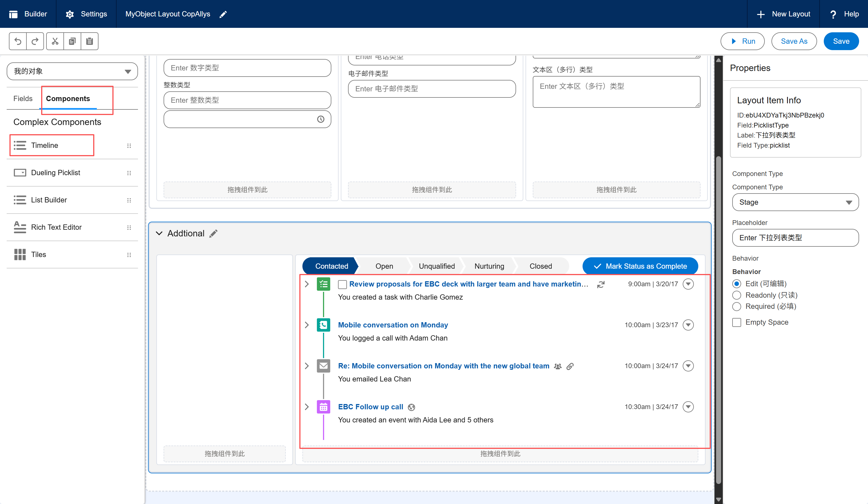Viewport: 868px width, 504px height.
Task: Select the Edit (可编辑) radio button
Action: [736, 284]
